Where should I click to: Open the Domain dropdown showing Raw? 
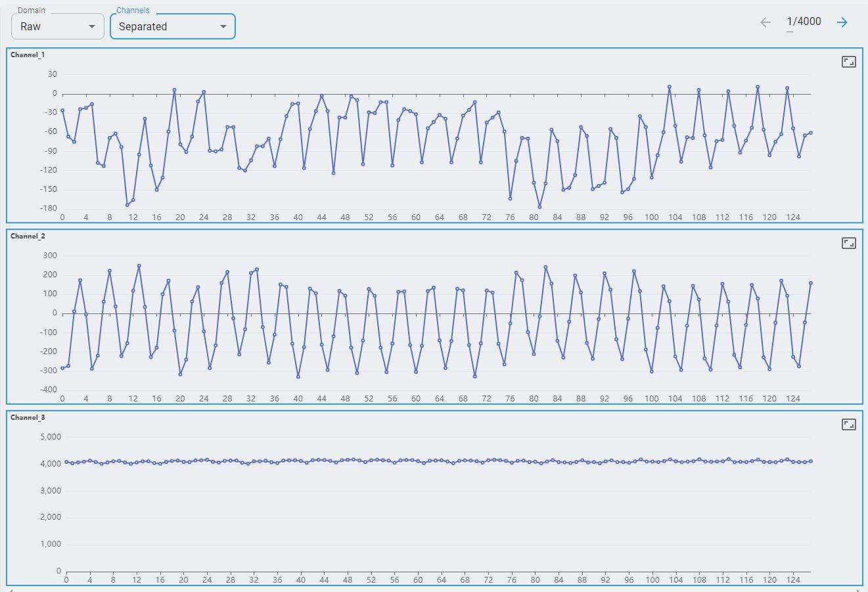[57, 26]
